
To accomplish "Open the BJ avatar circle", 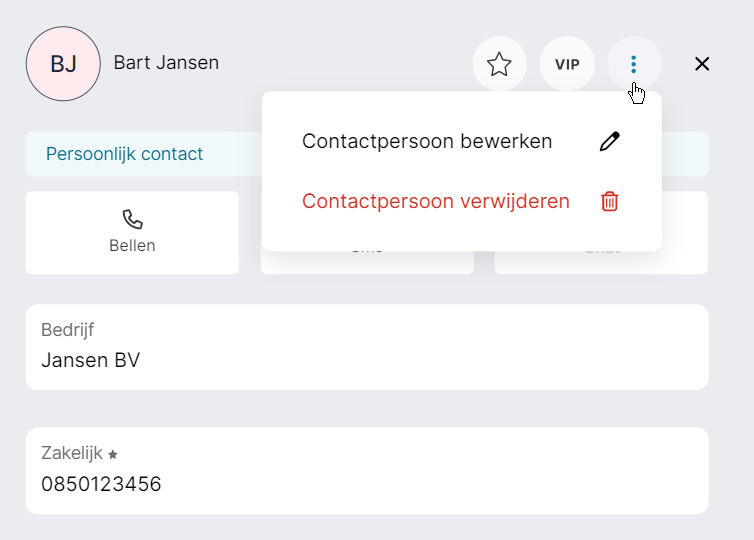I will (x=63, y=64).
